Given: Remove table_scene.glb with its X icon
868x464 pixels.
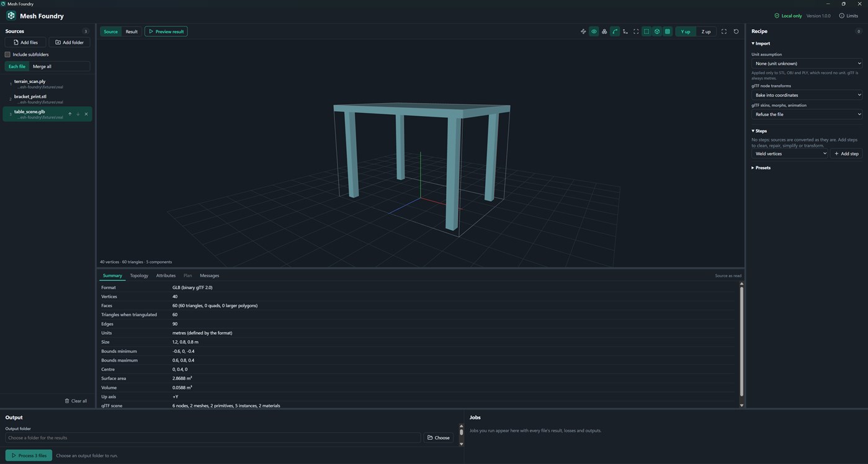Looking at the screenshot, I should pyautogui.click(x=86, y=114).
